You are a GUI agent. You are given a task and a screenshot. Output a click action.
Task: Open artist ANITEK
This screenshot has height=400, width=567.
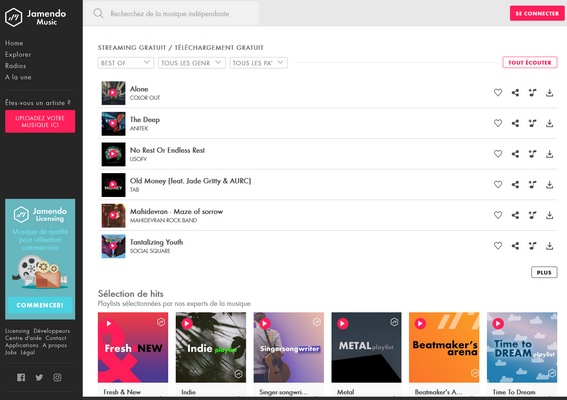click(x=139, y=129)
